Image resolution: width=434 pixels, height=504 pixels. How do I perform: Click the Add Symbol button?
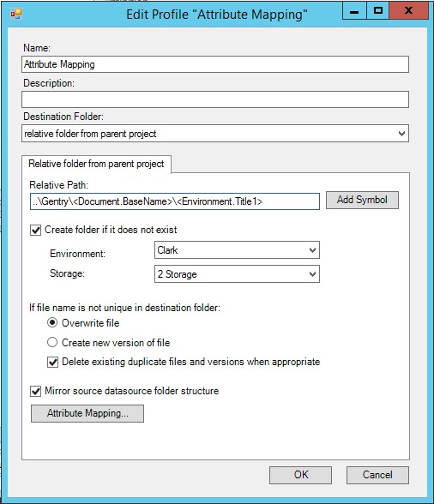click(x=362, y=200)
